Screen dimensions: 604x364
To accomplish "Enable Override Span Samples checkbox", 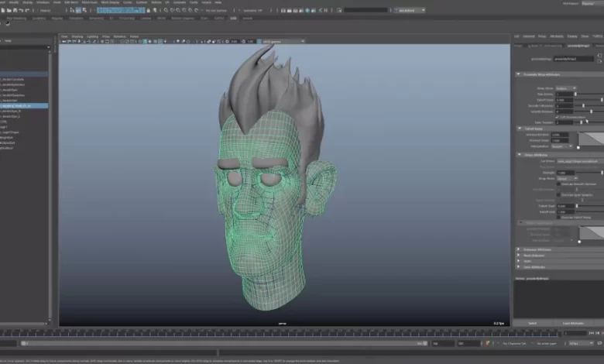I will pyautogui.click(x=558, y=194).
